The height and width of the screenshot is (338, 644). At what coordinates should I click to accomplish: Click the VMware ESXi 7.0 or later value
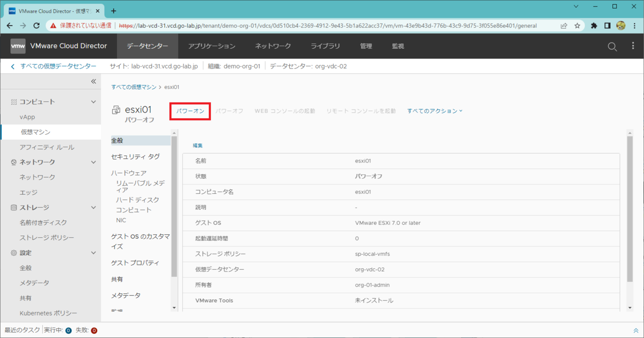tap(388, 223)
